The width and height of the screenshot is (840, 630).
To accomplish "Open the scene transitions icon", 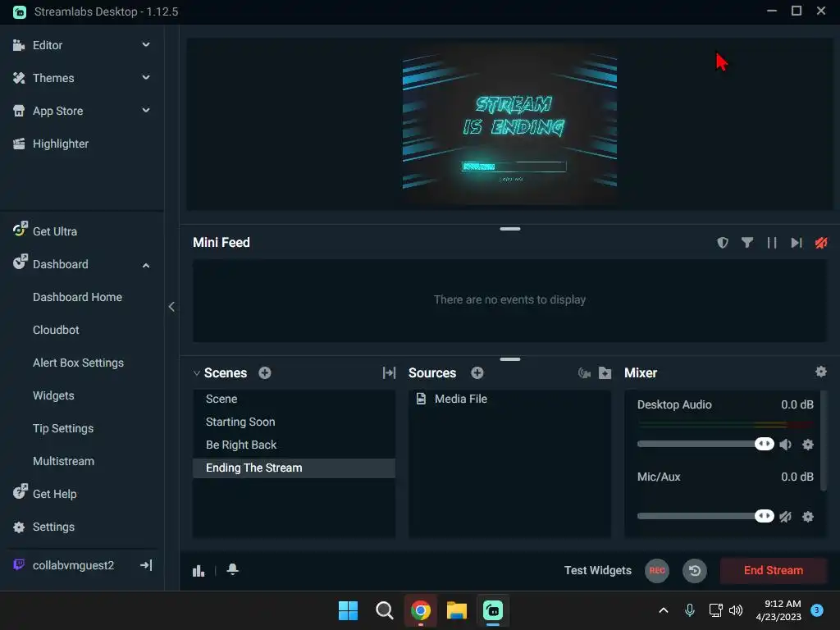I will tap(389, 373).
